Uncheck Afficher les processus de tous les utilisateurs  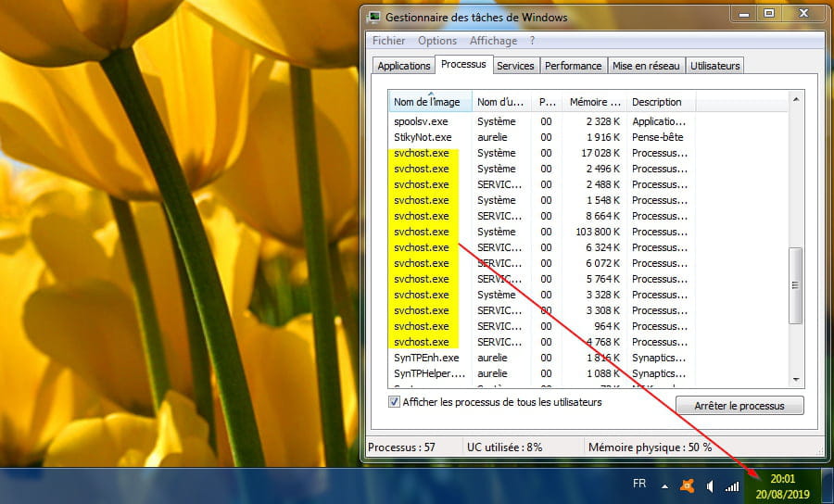click(394, 402)
